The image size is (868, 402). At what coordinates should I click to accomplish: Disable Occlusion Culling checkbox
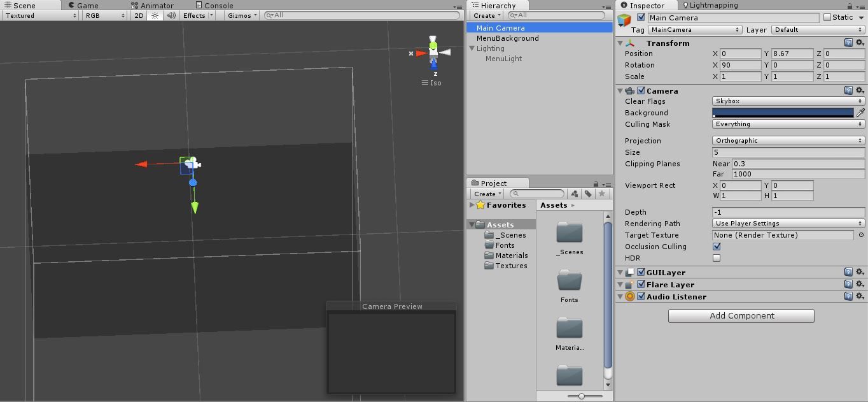coord(717,247)
